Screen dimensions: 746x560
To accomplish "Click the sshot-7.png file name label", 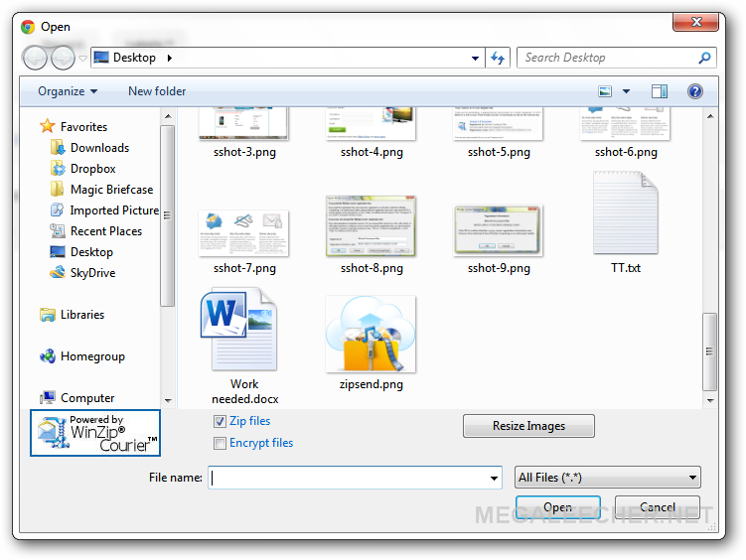I will (x=244, y=268).
